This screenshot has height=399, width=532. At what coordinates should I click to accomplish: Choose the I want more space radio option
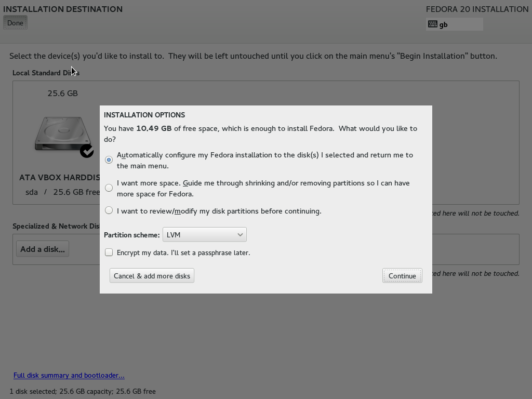(x=109, y=188)
